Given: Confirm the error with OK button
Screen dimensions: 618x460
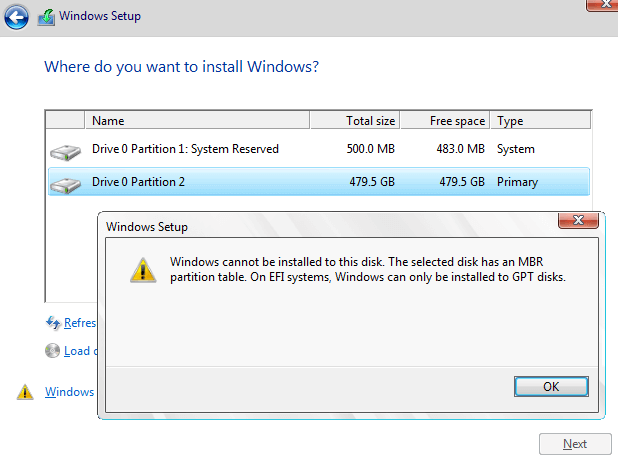Looking at the screenshot, I should pyautogui.click(x=551, y=386).
